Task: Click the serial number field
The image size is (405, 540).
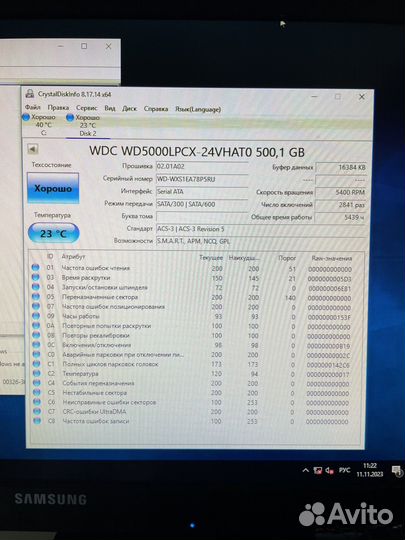Action: 202,179
